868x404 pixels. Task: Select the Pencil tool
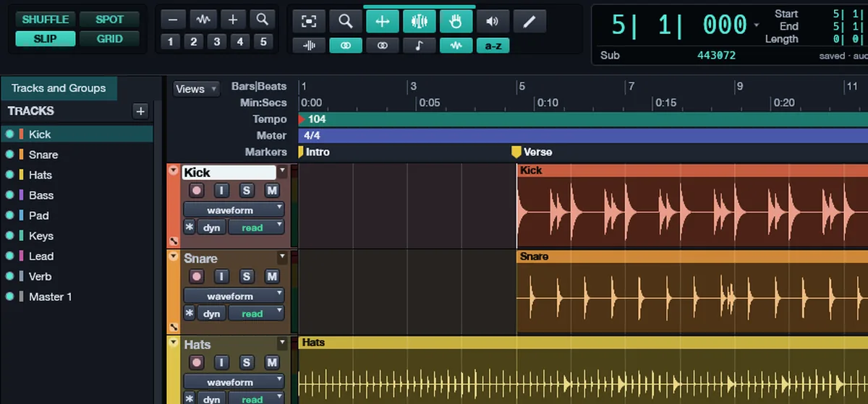tap(529, 22)
